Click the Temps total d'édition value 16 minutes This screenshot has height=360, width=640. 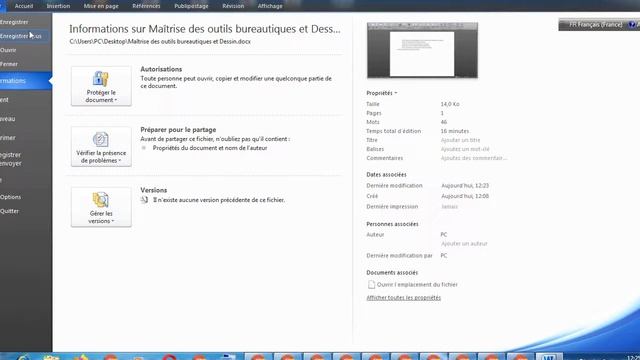[455, 131]
